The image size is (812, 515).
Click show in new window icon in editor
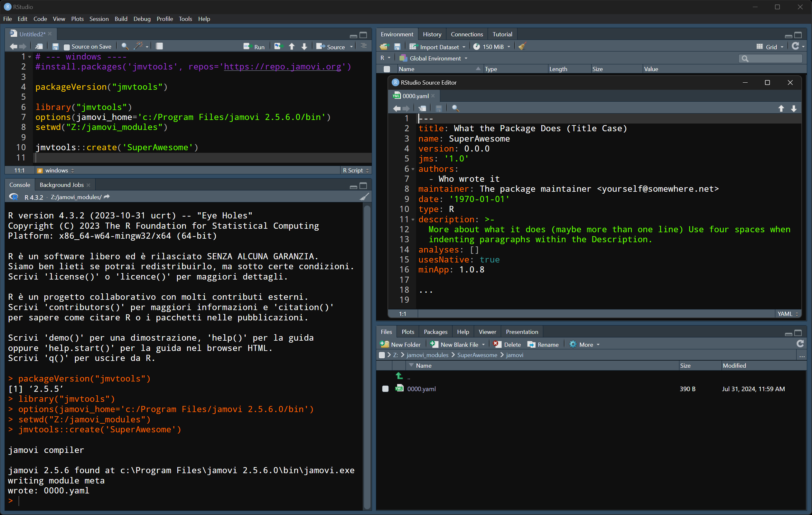click(x=39, y=47)
